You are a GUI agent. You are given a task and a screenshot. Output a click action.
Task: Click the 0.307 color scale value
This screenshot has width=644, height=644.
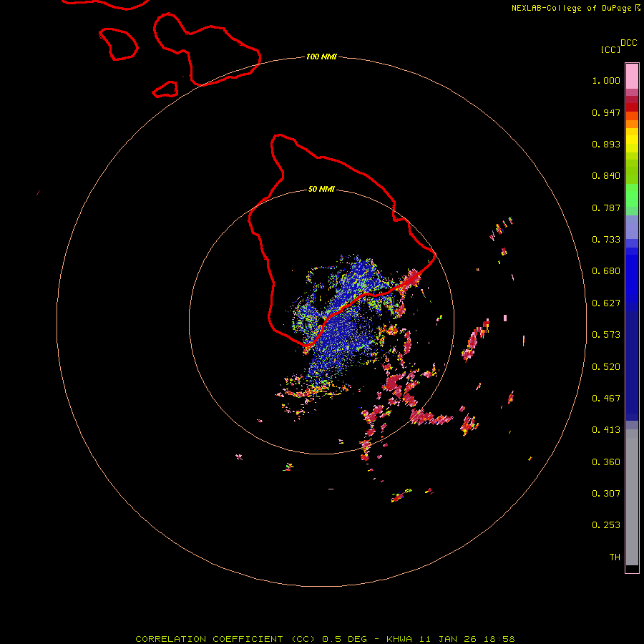(606, 494)
